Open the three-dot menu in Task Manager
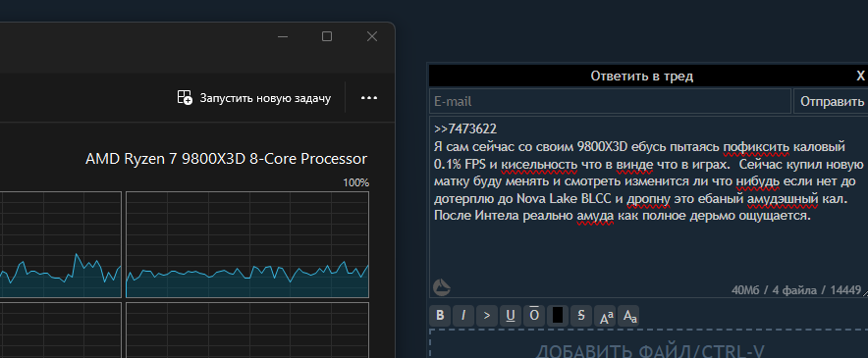This screenshot has height=358, width=868. tap(368, 98)
